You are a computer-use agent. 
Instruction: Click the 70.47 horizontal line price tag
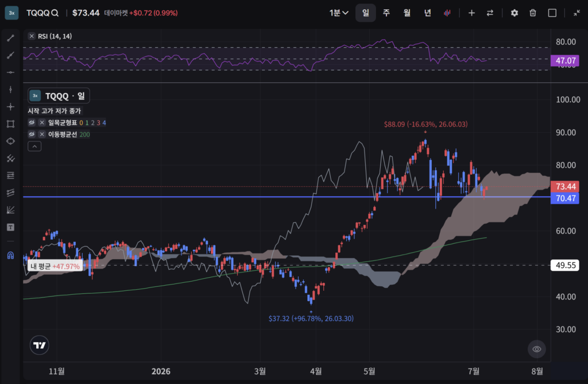(565, 198)
